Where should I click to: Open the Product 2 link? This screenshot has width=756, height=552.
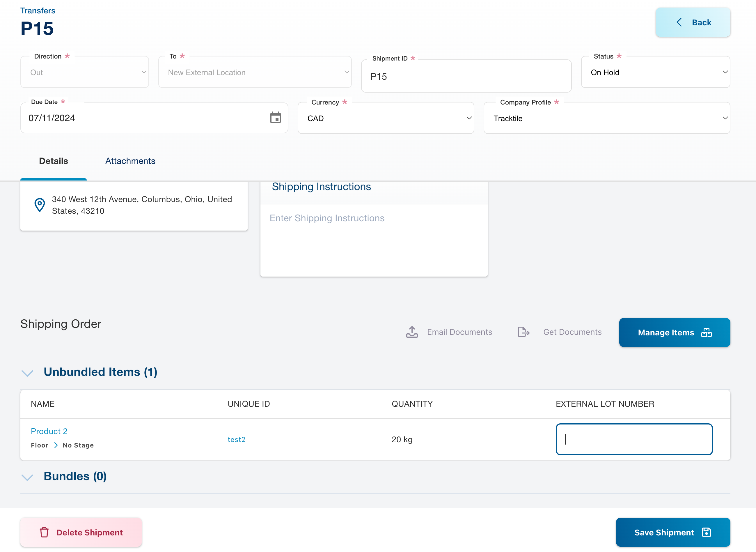[49, 431]
